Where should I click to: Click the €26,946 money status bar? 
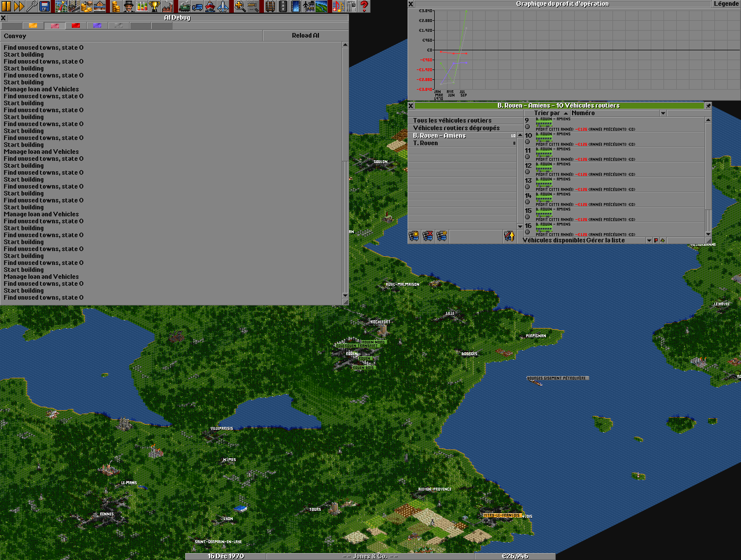(515, 556)
